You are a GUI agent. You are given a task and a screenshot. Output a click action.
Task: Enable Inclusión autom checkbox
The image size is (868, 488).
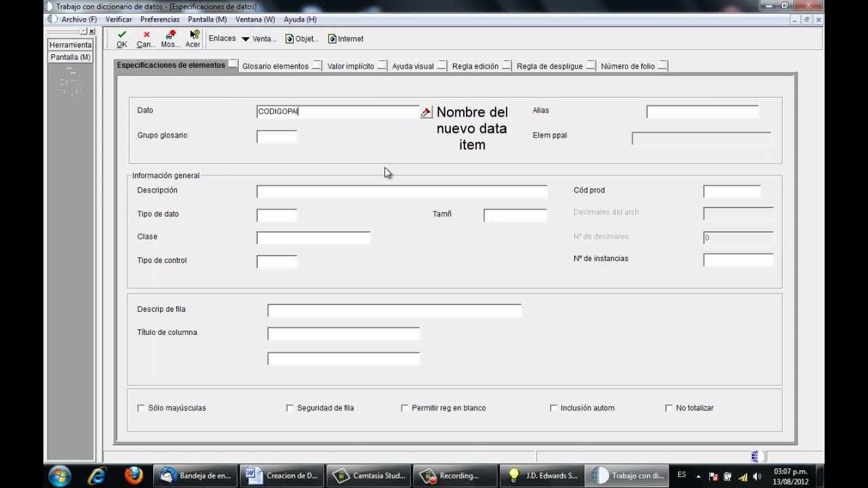coord(553,408)
